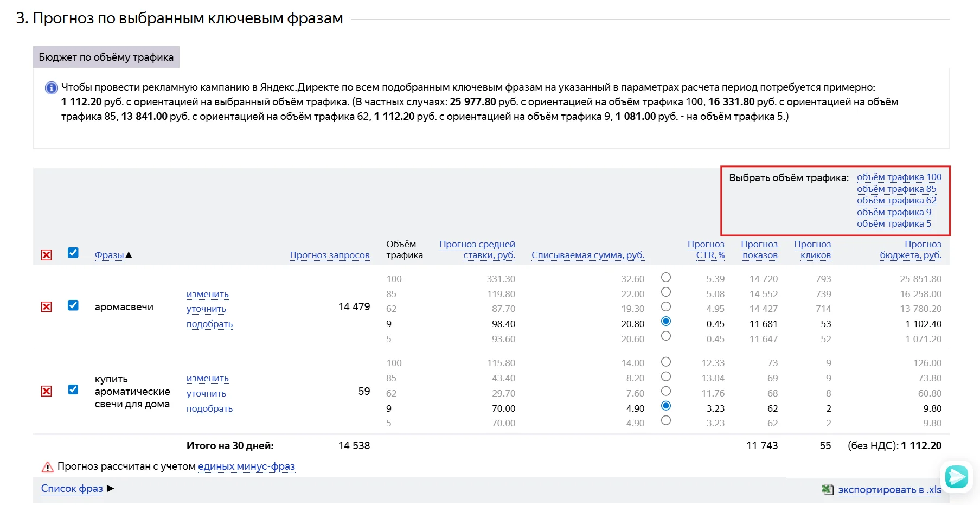Select traffic volume 100 radio for аромасвечи
This screenshot has width=980, height=505.
coord(666,277)
